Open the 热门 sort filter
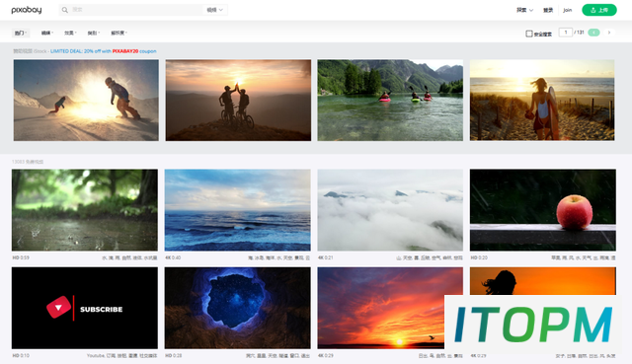This screenshot has width=632, height=364. point(20,33)
